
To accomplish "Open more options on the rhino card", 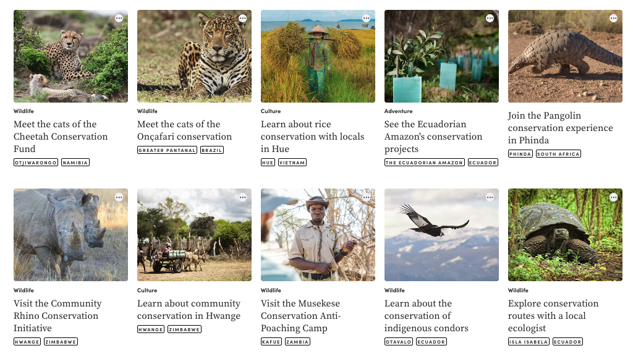I will 119,197.
